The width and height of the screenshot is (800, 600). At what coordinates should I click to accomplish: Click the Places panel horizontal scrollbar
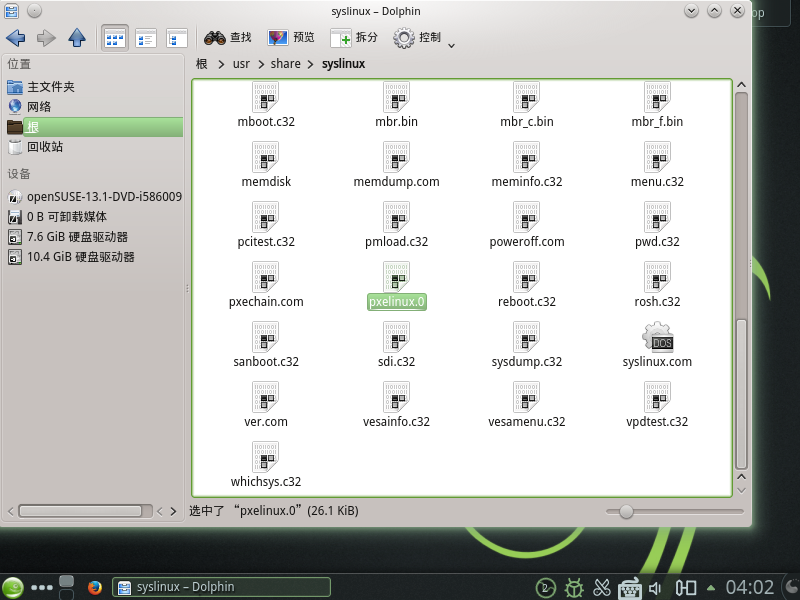[85, 511]
